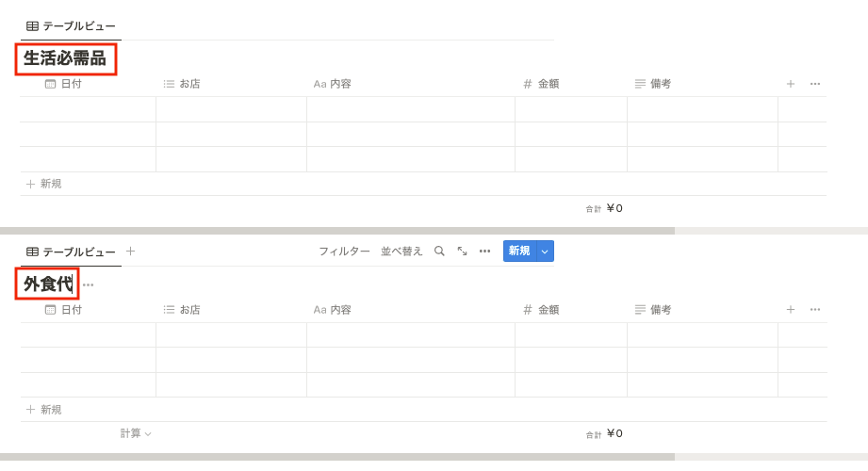This screenshot has height=471, width=868.
Task: Add a property column to 外食代 table
Action: tap(791, 310)
